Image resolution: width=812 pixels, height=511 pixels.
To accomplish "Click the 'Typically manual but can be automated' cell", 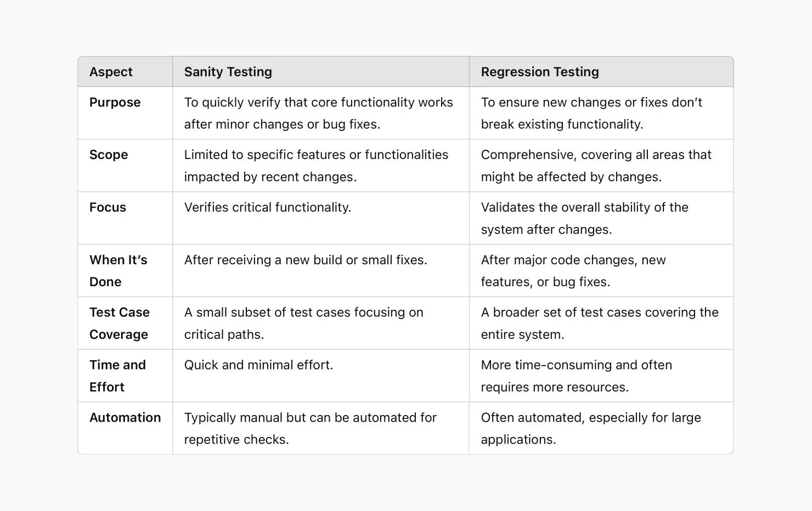I will (310, 428).
